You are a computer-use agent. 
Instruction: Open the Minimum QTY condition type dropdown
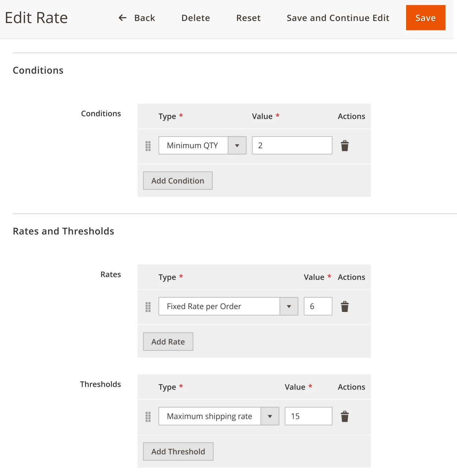[237, 145]
